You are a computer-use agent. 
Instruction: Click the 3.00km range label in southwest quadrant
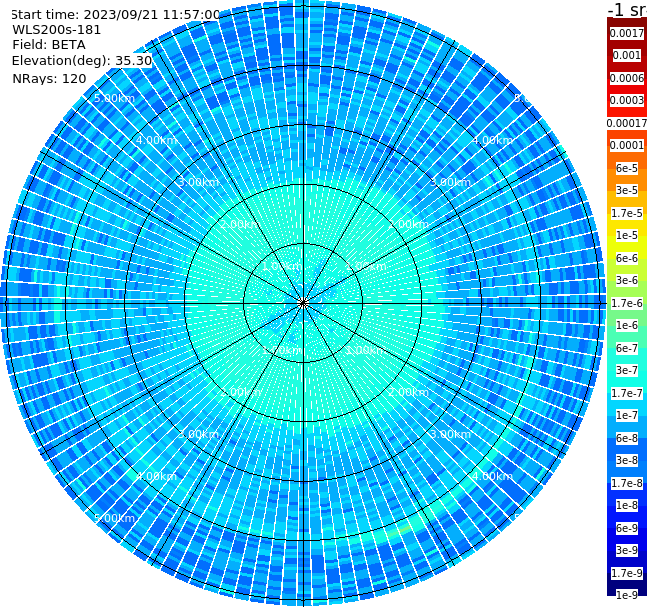click(198, 434)
